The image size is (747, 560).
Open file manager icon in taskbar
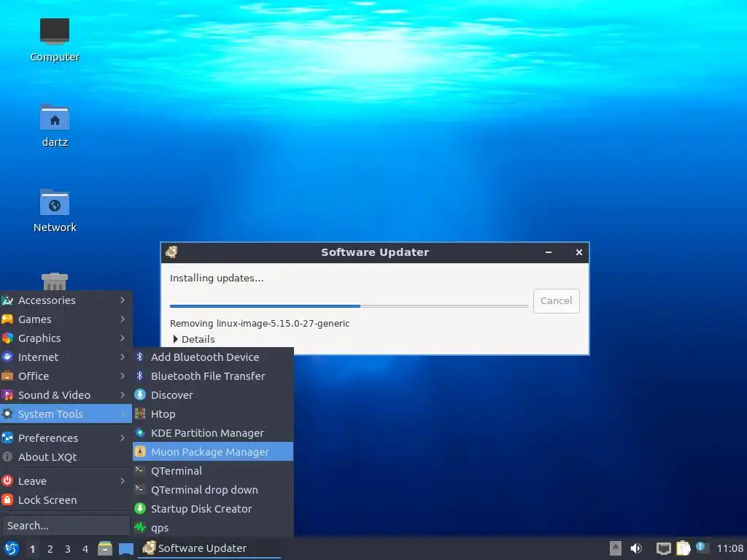click(104, 548)
